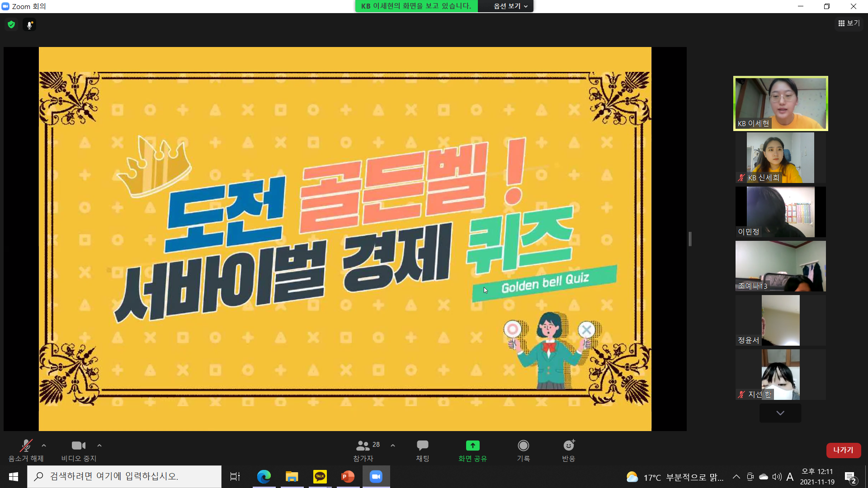Screen dimensions: 868x488
Task: Open the 보기 view layout menu
Action: pyautogui.click(x=849, y=23)
